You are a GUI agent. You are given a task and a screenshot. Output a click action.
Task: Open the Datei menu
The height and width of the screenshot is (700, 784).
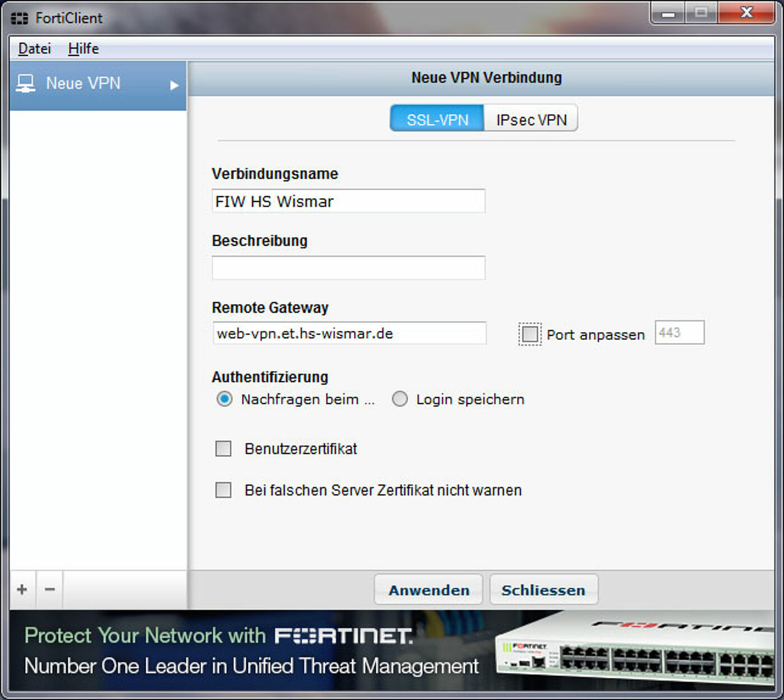35,49
